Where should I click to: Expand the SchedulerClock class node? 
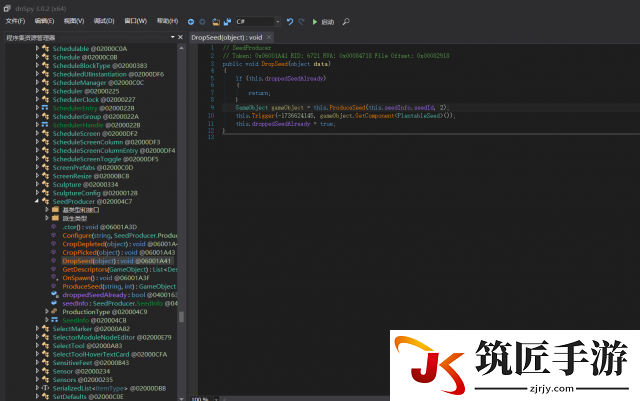point(37,99)
